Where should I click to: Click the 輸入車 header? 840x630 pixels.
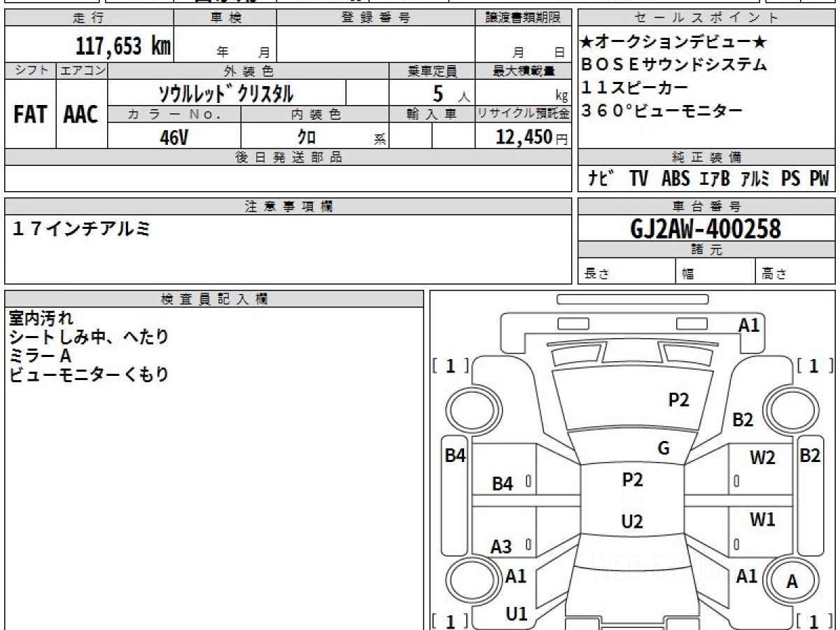(432, 115)
